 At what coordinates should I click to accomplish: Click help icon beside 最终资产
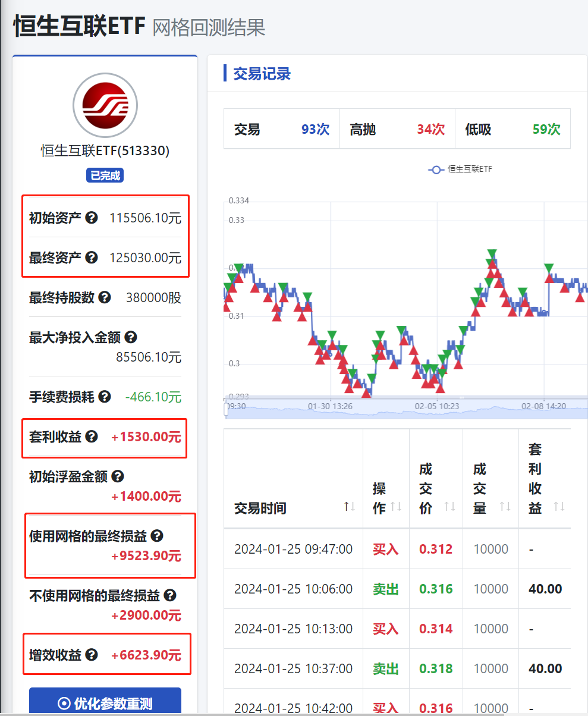coord(92,257)
